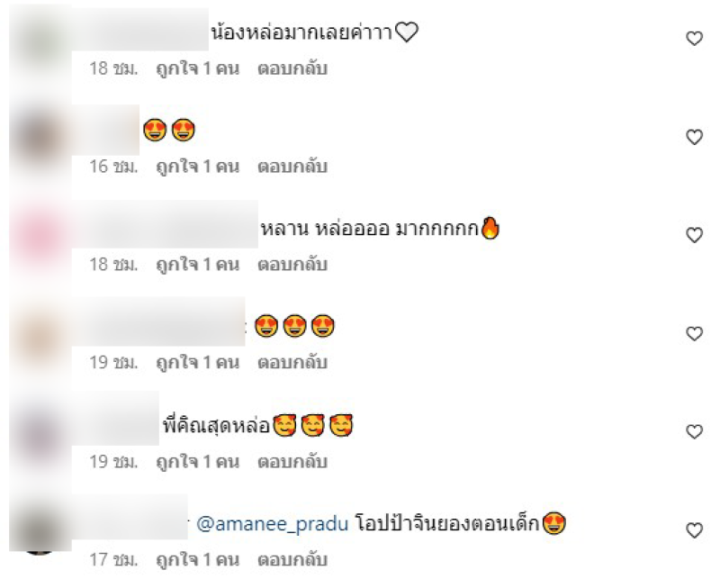Like the comment with two heart-eyes emojis
The image size is (720, 588).
click(694, 137)
